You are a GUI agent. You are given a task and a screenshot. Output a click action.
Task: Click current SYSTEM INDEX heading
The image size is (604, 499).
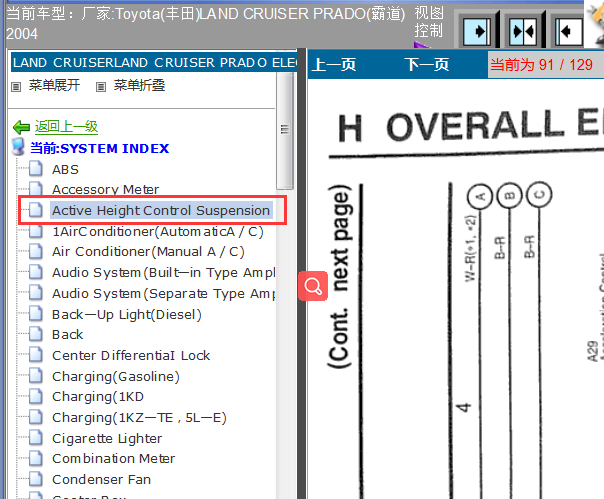point(99,148)
